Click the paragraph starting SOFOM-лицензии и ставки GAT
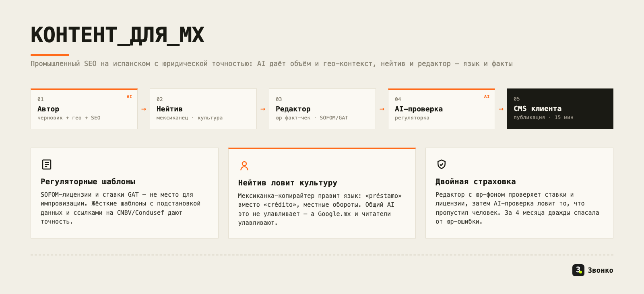Screen dimensions: 644x294 (x=121, y=208)
